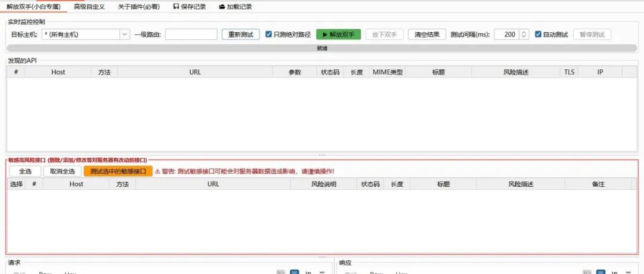Click the 放下双手 button
The width and height of the screenshot is (644, 274).
click(385, 35)
